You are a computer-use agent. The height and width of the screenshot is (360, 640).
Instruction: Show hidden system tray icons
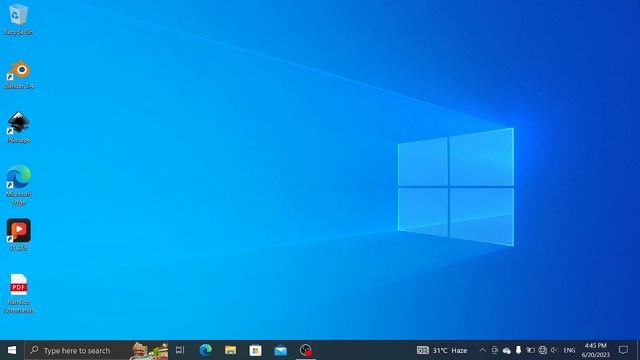[x=482, y=350]
